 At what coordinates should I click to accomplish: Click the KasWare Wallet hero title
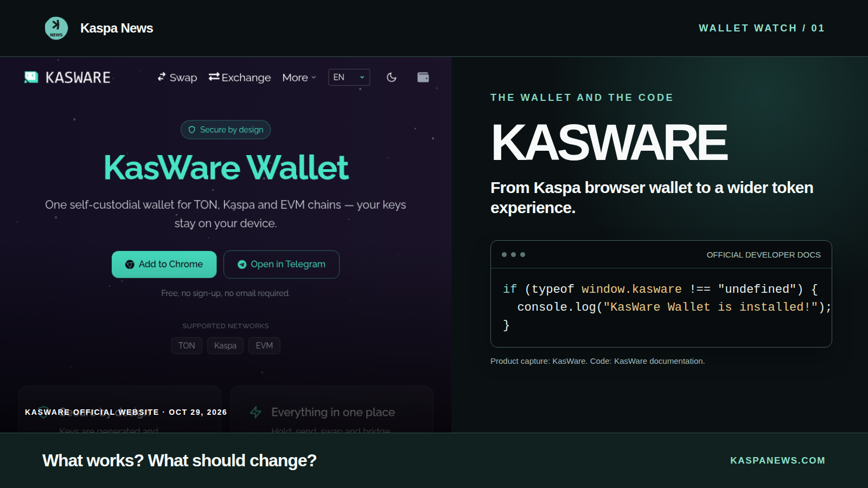pyautogui.click(x=226, y=168)
